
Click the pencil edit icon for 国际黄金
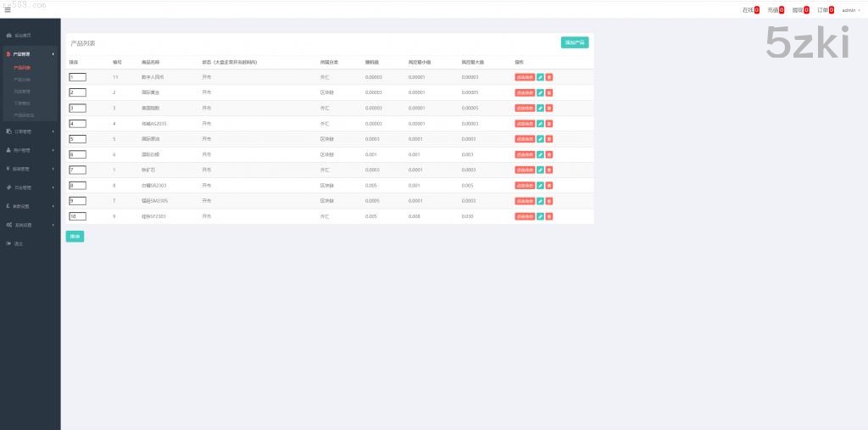click(541, 92)
